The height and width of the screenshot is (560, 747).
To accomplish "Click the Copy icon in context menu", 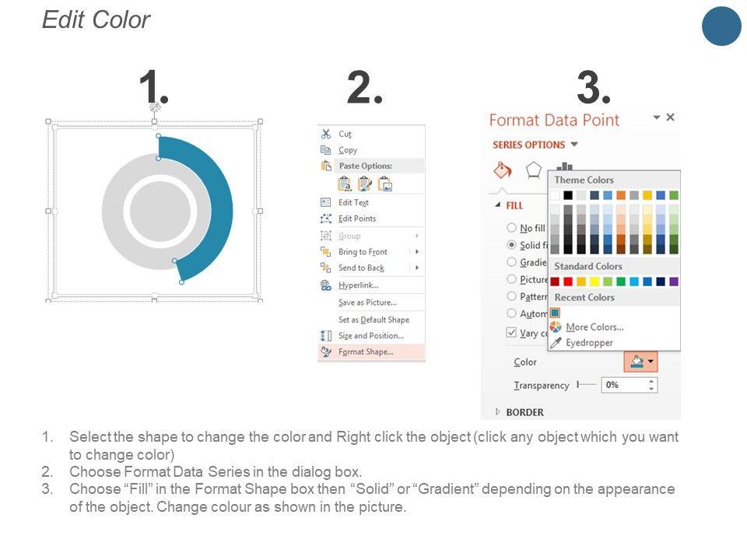I will click(x=326, y=150).
